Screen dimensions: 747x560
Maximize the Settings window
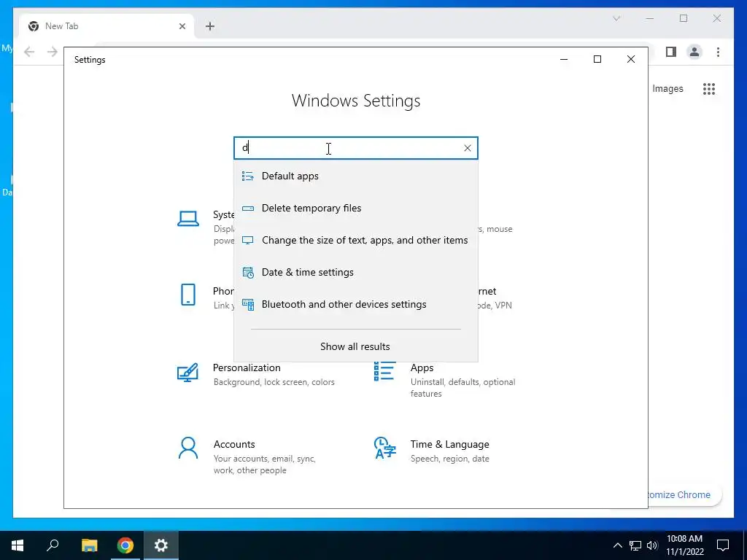tap(597, 60)
